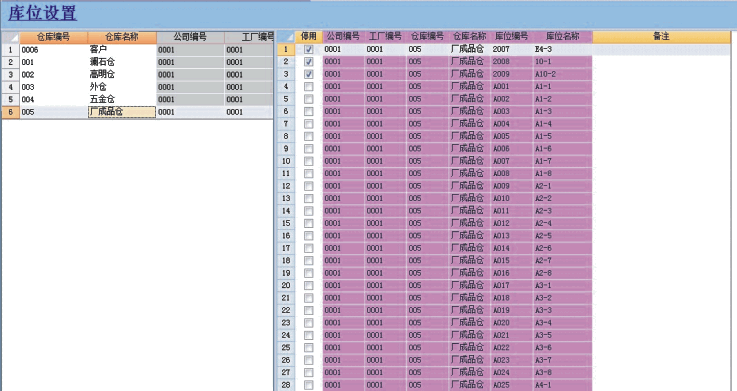
Task: Click location name cell A3-1
Action: (x=563, y=285)
